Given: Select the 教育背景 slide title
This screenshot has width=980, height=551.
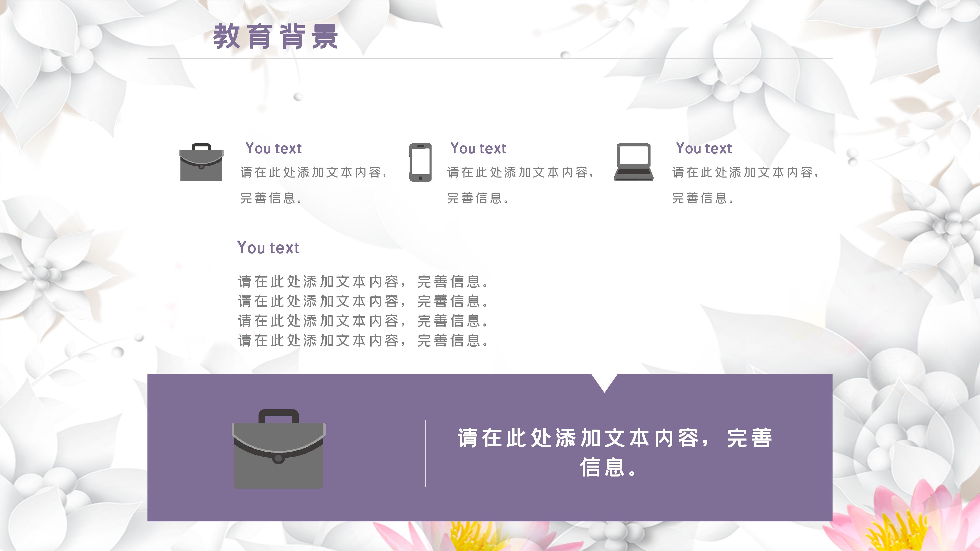Looking at the screenshot, I should coord(275,37).
